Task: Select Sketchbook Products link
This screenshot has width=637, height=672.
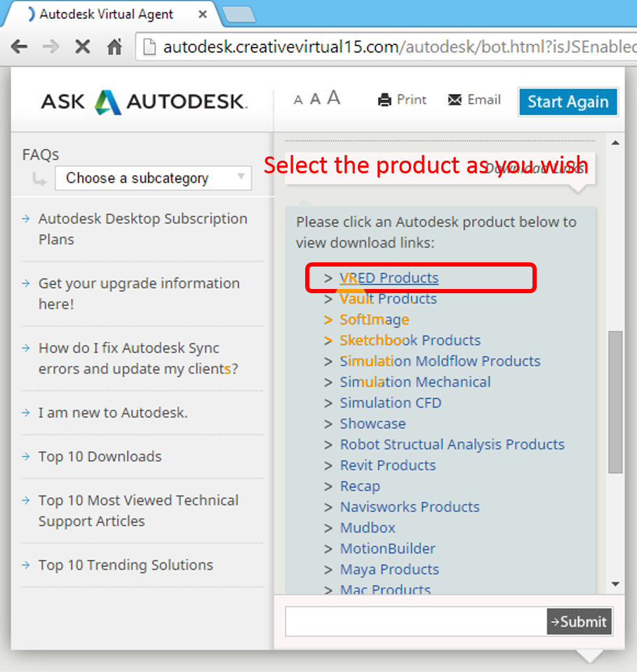Action: [410, 340]
